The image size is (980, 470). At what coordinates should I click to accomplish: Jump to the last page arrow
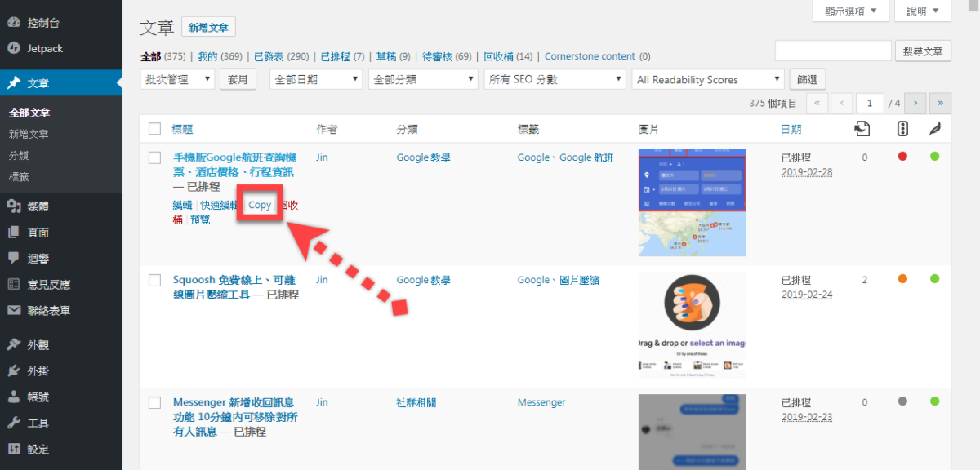click(x=941, y=103)
